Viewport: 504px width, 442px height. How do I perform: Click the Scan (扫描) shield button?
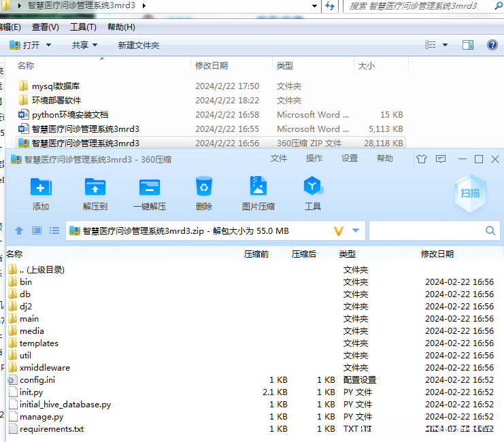[470, 193]
